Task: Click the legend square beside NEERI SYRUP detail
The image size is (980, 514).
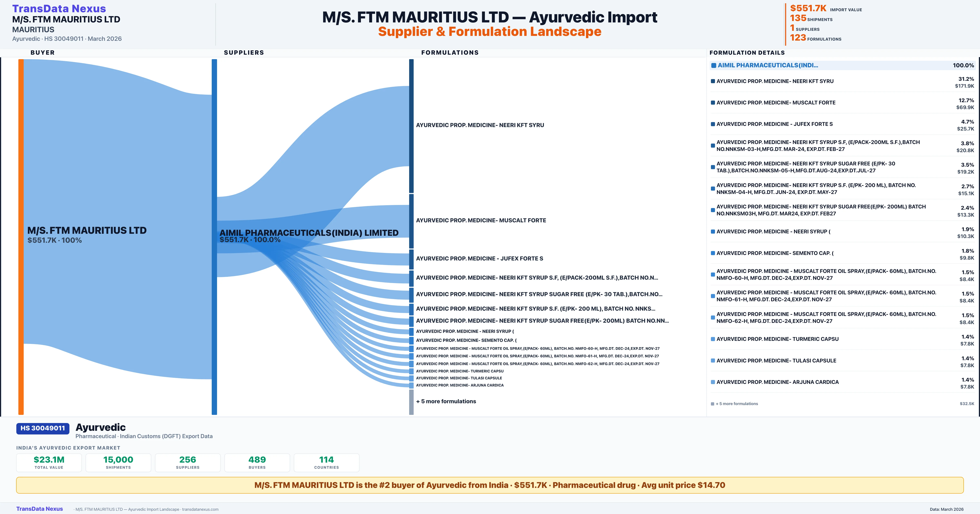Action: [713, 232]
